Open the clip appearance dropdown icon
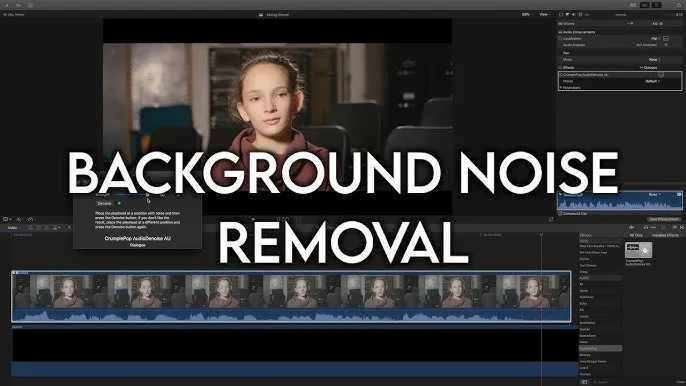Viewport: 686px width, 386px height. pos(663,228)
